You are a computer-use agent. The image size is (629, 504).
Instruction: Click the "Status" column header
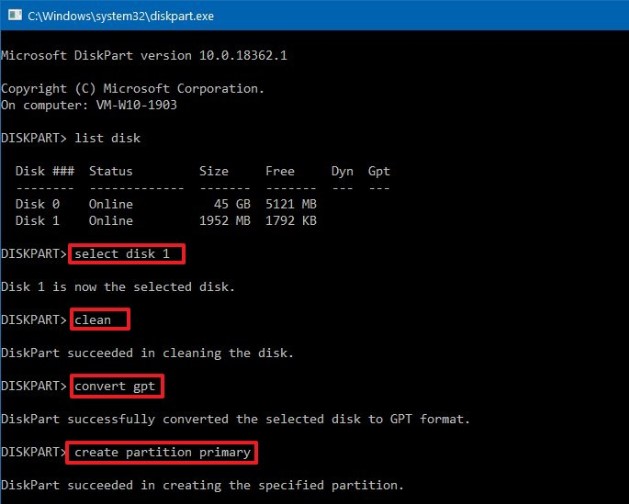point(110,171)
